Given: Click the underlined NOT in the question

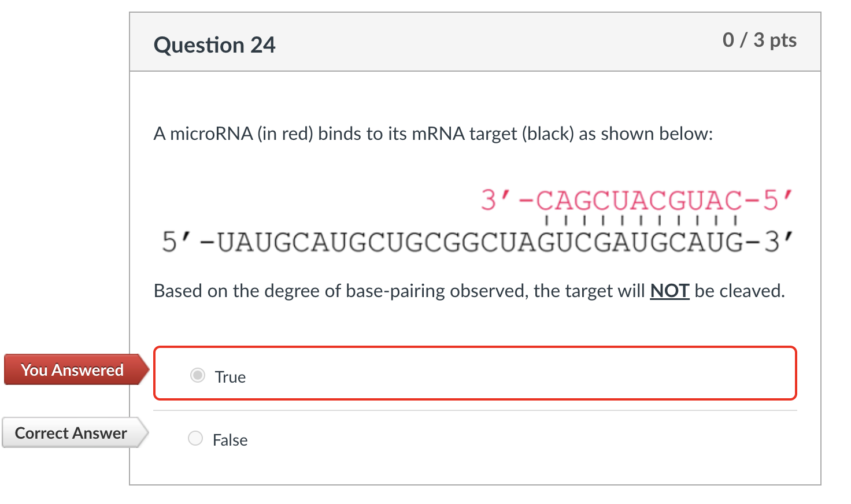Looking at the screenshot, I should pos(669,291).
